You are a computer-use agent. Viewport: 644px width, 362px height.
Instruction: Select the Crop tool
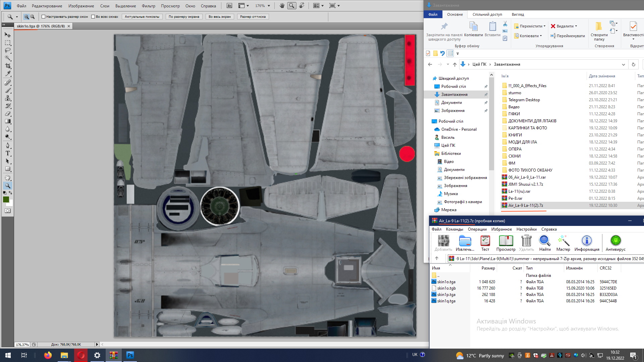point(8,66)
